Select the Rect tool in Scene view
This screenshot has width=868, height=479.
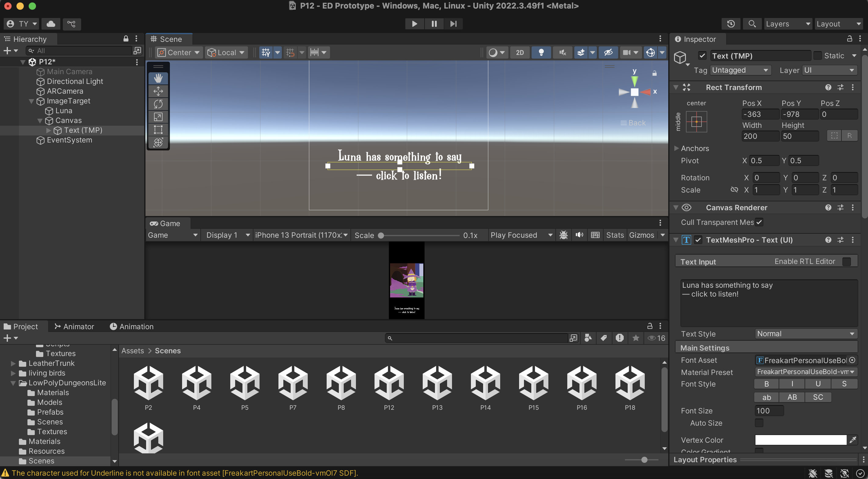click(158, 129)
